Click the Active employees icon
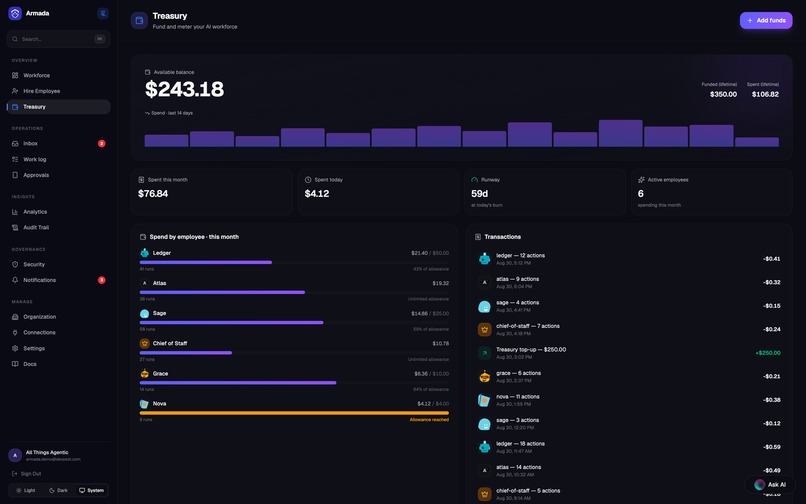The height and width of the screenshot is (504, 806). coord(641,180)
